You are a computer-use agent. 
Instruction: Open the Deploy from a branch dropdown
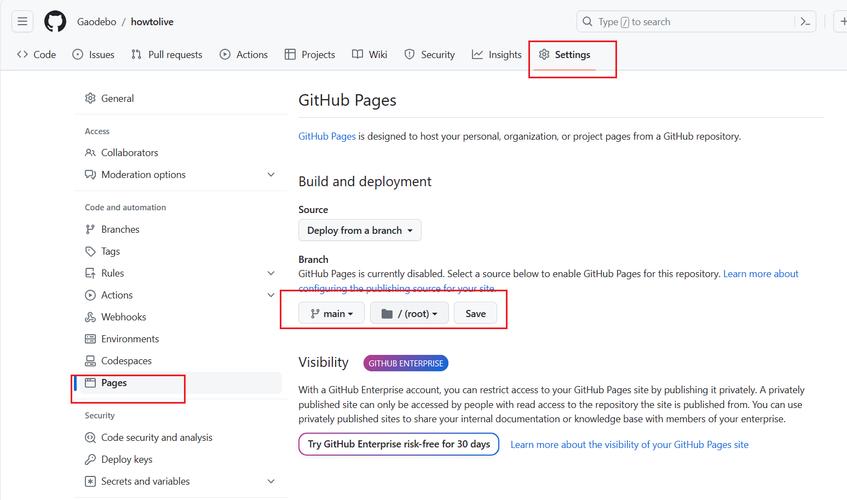point(360,231)
